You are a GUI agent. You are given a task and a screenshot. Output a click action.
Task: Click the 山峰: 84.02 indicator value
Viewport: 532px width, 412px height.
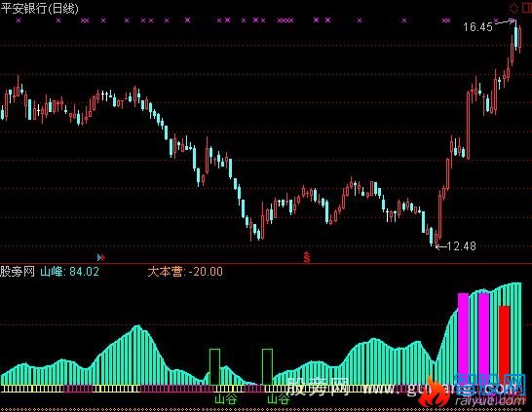tap(69, 272)
